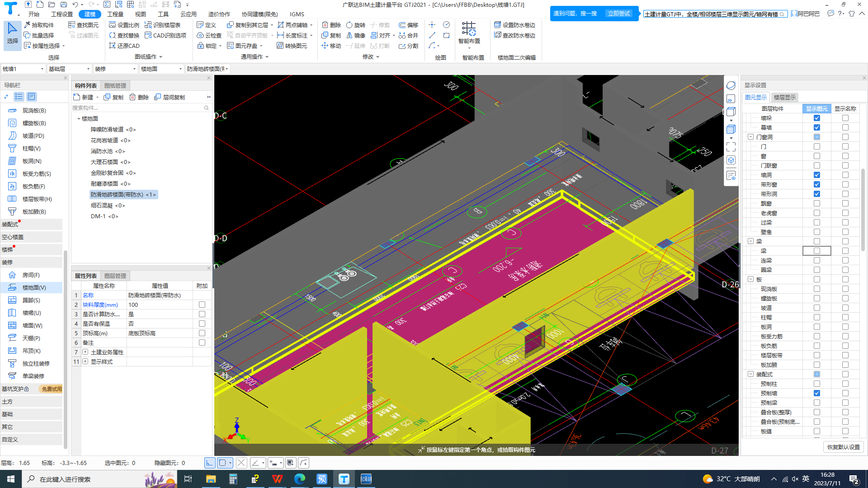Select the 旋转 tool

355,25
